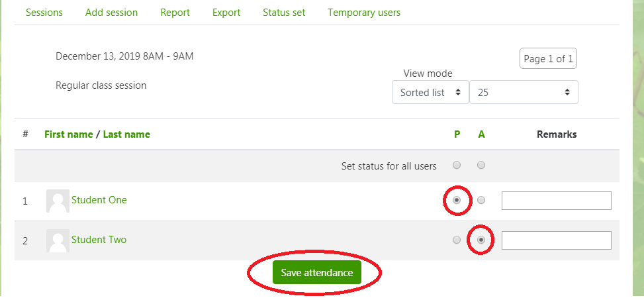This screenshot has width=644, height=300.
Task: Mark Student One as present
Action: pyautogui.click(x=456, y=200)
